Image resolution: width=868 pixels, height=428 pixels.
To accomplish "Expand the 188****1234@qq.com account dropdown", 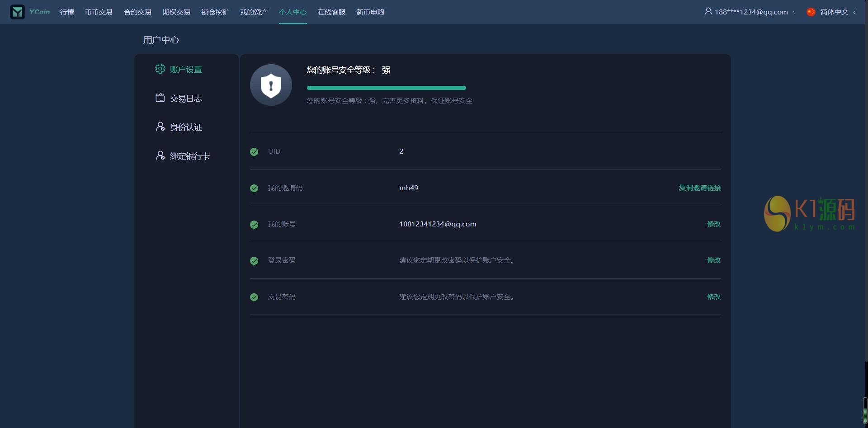I will [x=751, y=12].
